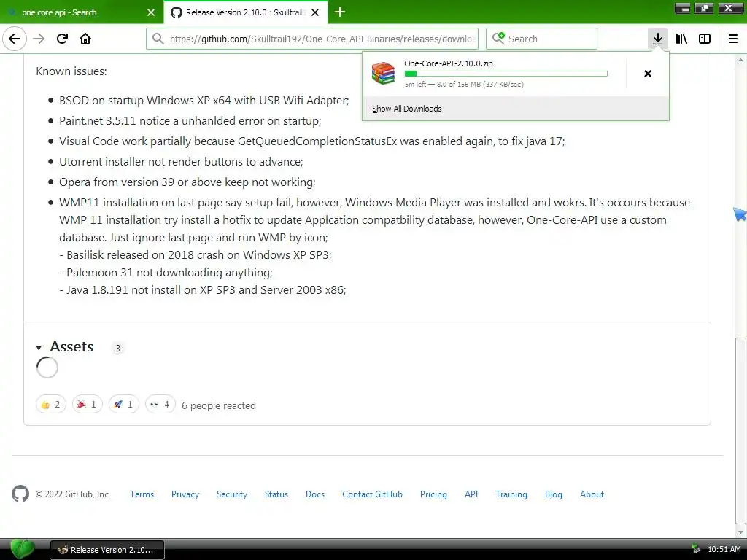747x560 pixels.
Task: Click the vertical scrollbar thumb
Action: 740,431
